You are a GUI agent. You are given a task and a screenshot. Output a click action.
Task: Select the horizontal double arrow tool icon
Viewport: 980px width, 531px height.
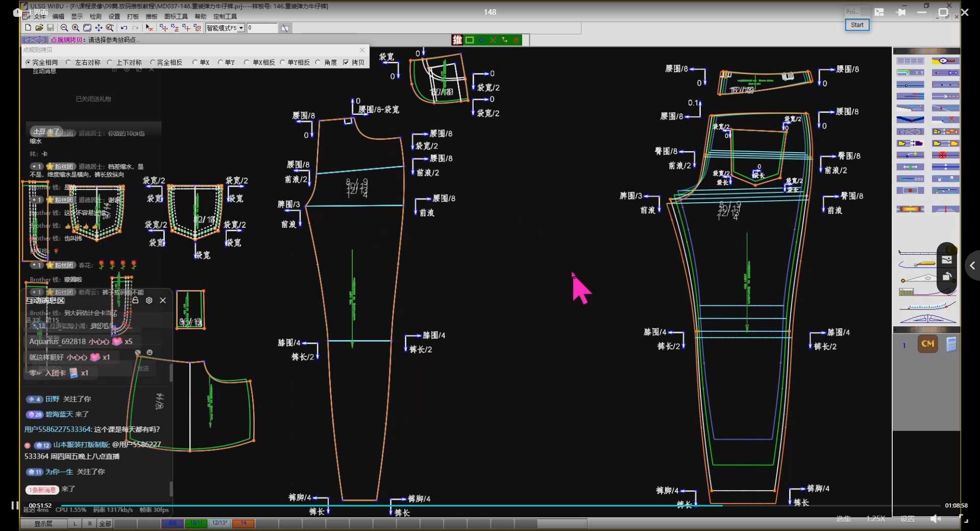pos(911,167)
